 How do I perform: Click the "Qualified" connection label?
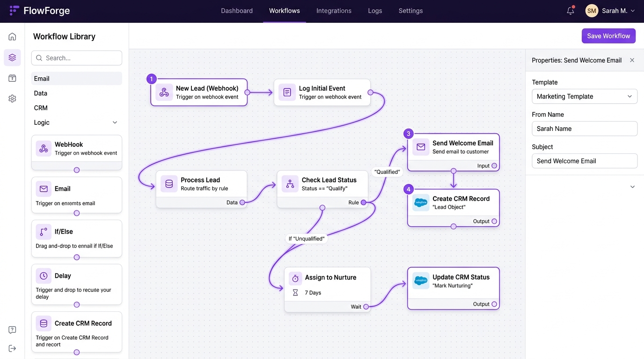tap(387, 172)
